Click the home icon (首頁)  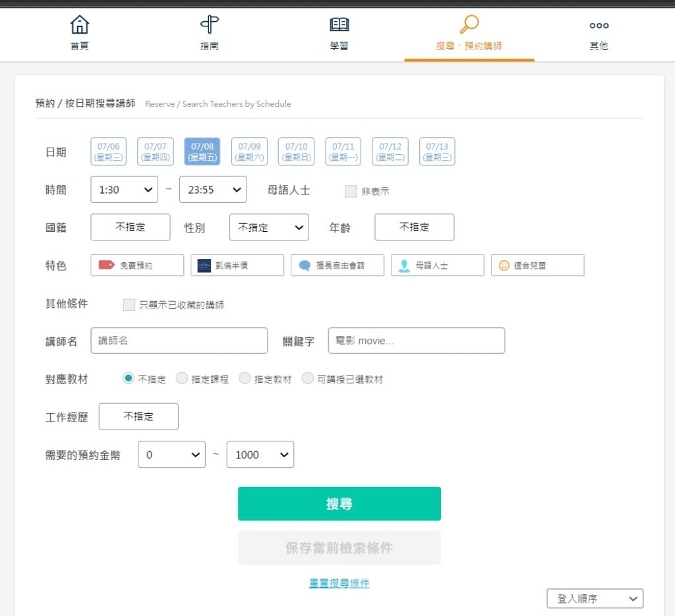(x=80, y=26)
